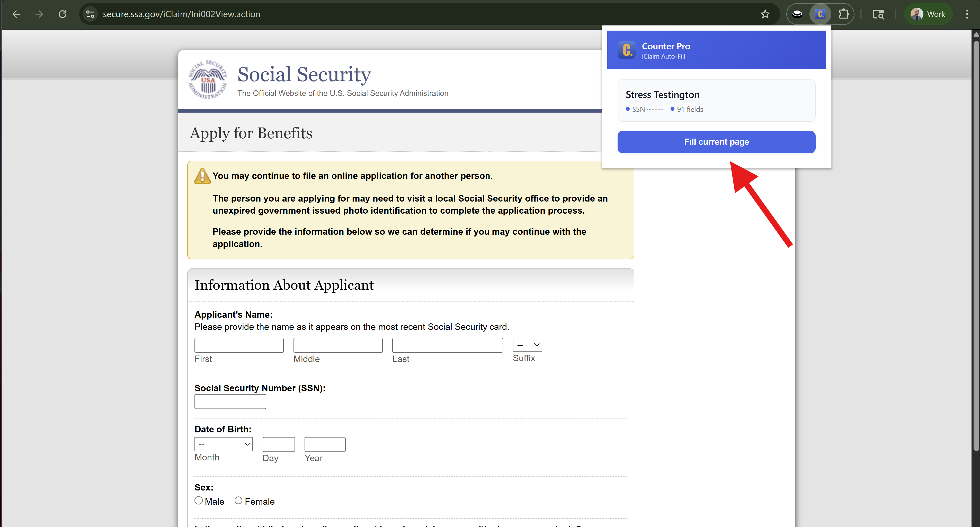Image resolution: width=980 pixels, height=527 pixels.
Task: Click the side panel search icon
Action: pos(879,14)
